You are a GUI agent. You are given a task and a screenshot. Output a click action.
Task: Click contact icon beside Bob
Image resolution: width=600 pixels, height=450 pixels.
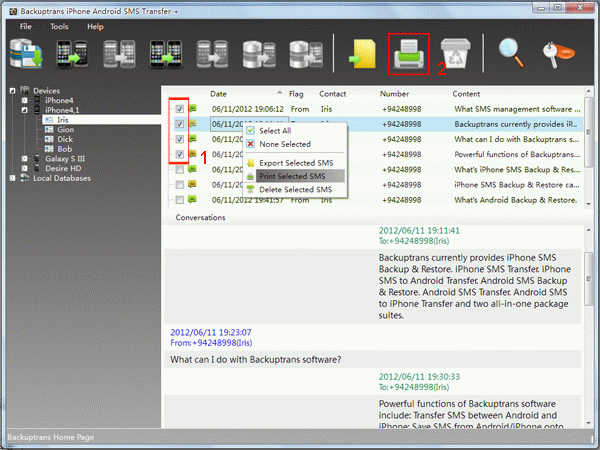pos(49,148)
